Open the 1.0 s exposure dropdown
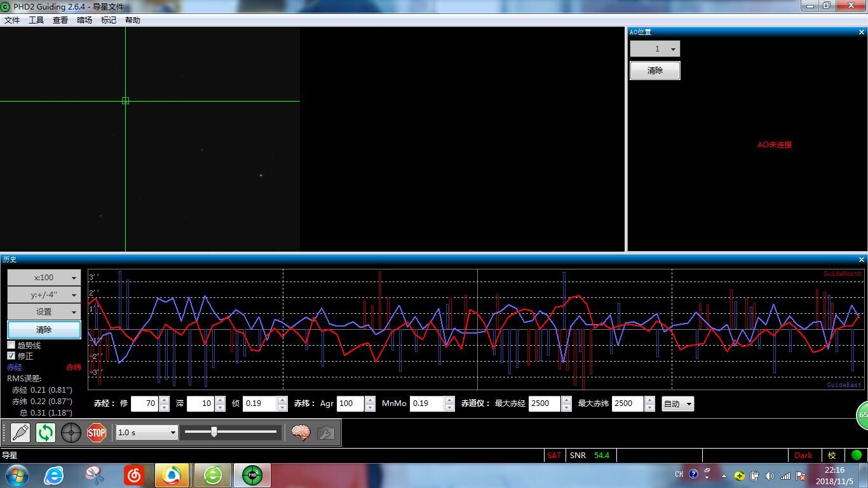 pyautogui.click(x=146, y=432)
